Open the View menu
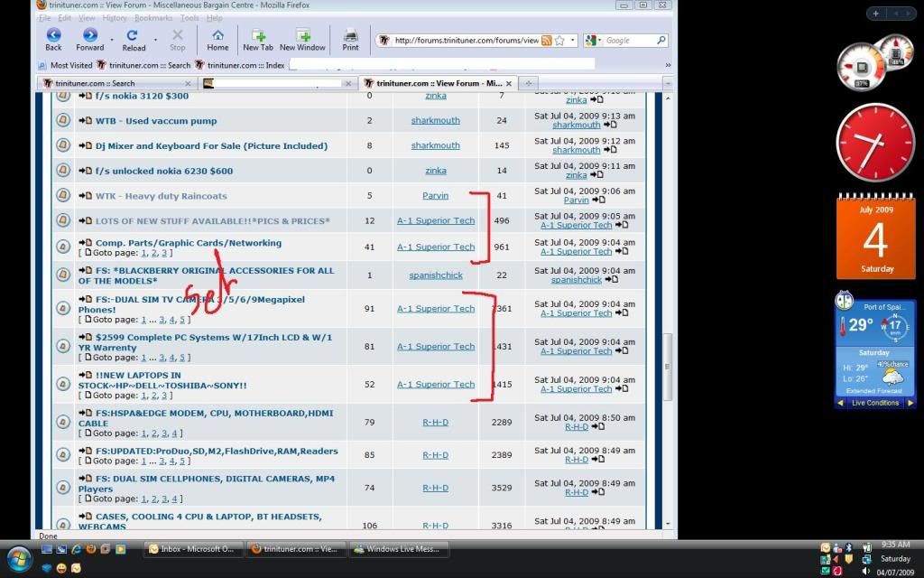 (87, 18)
